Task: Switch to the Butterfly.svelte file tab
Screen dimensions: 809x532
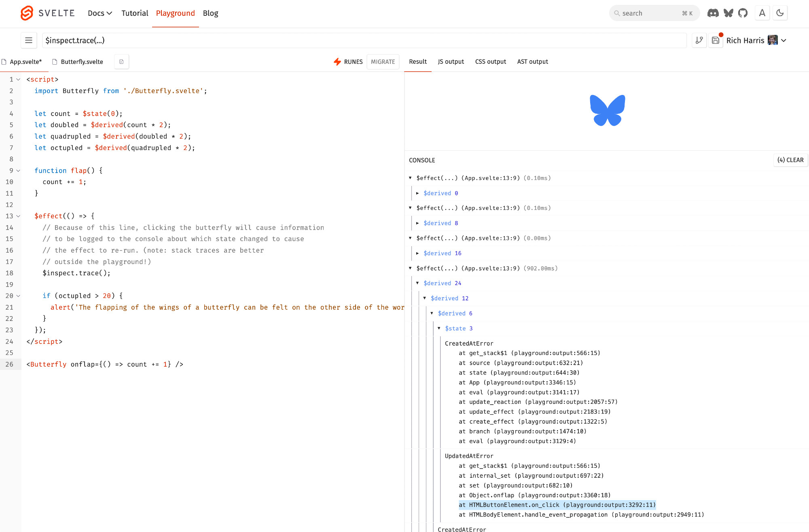Action: coord(78,62)
